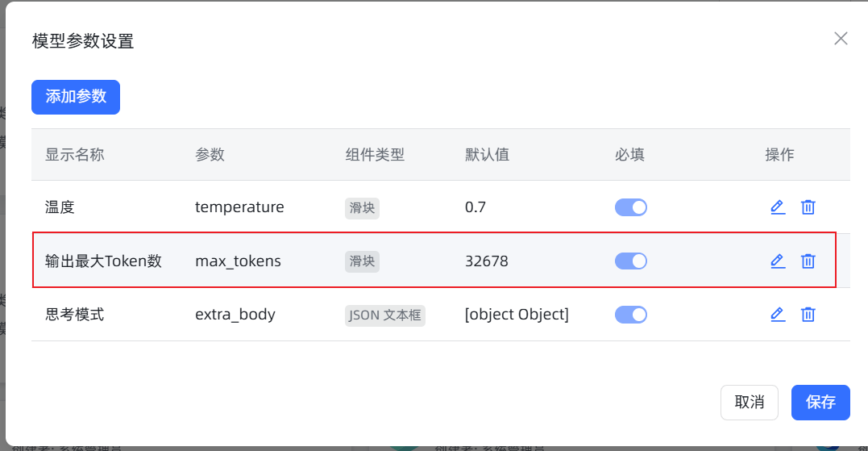Click the 显示名称 column header
868x451 pixels.
(x=75, y=154)
